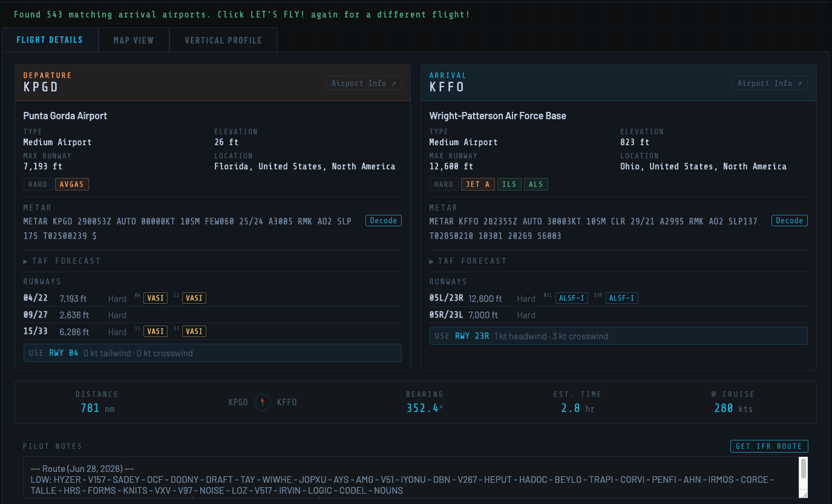This screenshot has width=832, height=504.
Task: Click the KFFO arrival code heading
Action: click(447, 87)
